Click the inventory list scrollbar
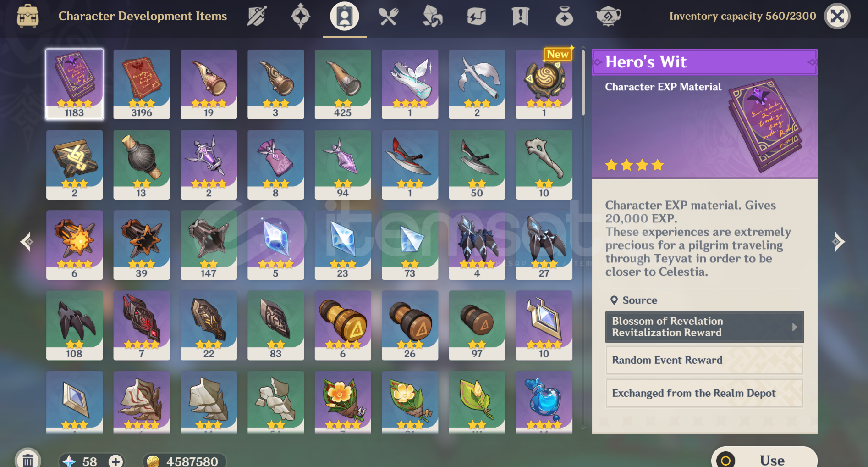The image size is (868, 467). [x=583, y=83]
